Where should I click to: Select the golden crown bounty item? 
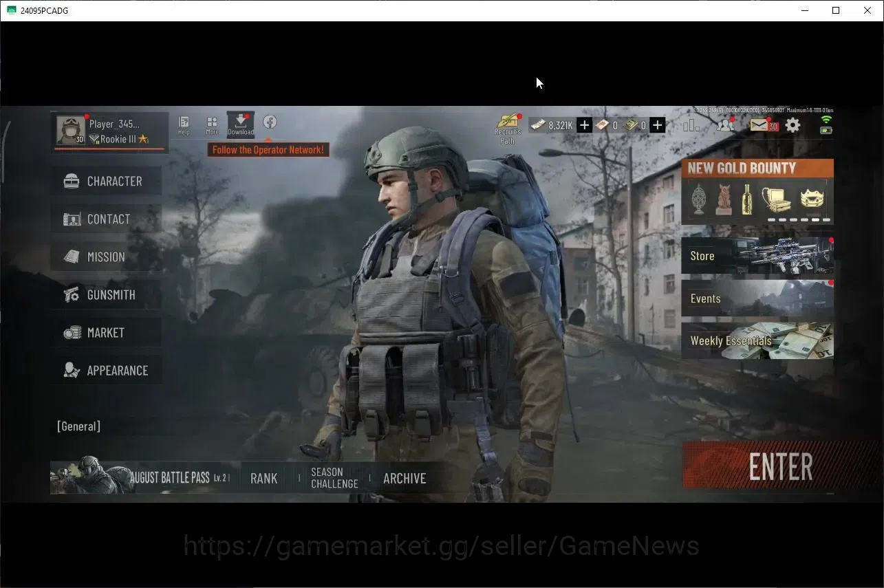click(x=812, y=198)
